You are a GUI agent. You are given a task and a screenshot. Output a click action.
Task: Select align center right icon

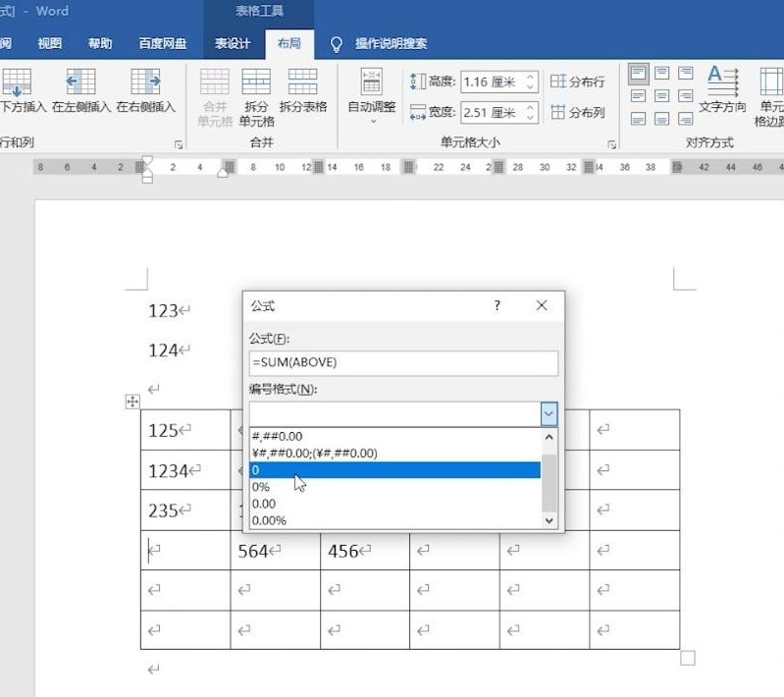(x=686, y=96)
